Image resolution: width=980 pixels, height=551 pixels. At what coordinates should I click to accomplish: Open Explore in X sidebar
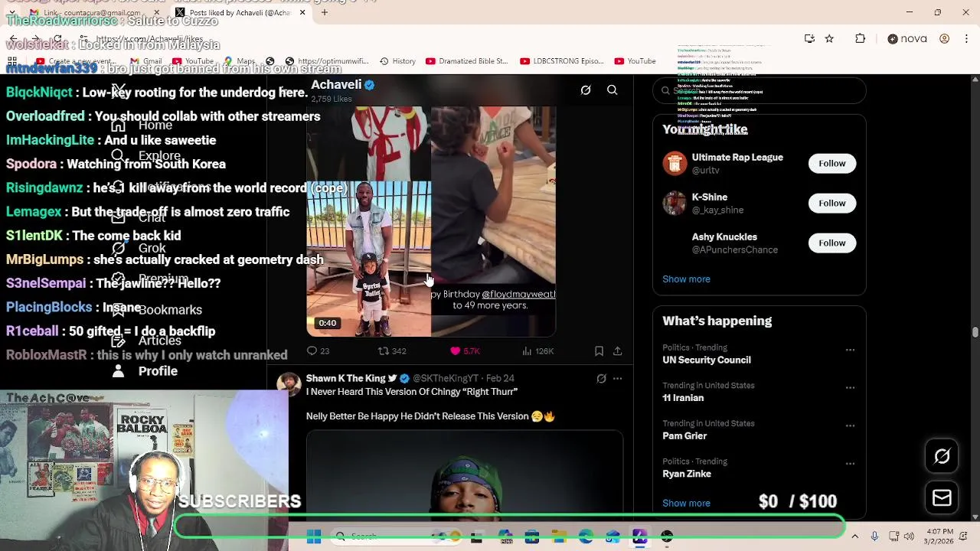(x=146, y=155)
